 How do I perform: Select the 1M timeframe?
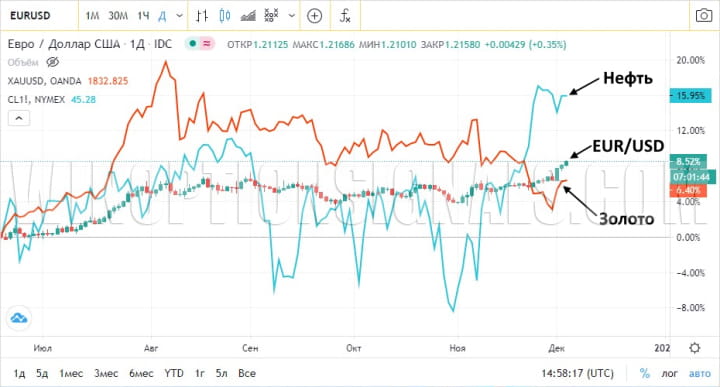(92, 16)
